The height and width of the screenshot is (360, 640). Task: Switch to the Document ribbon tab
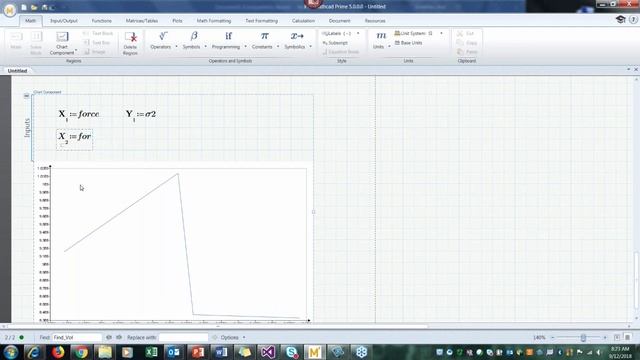click(x=340, y=20)
